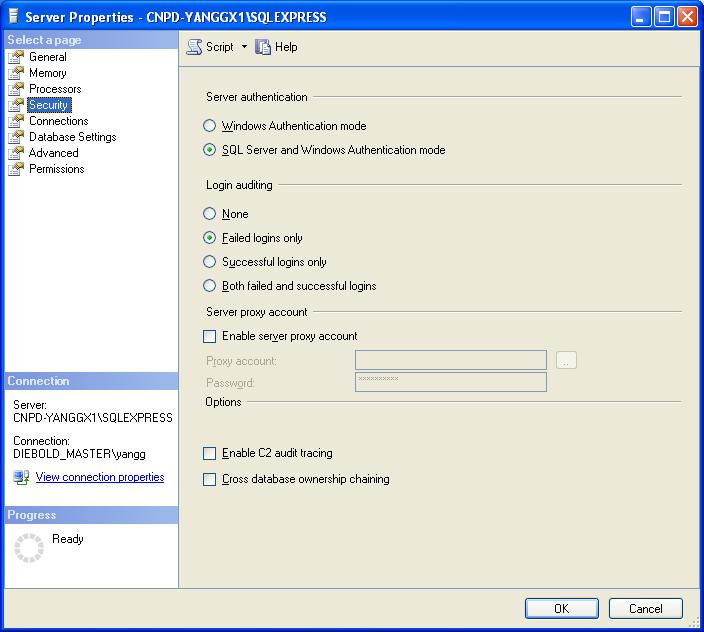704x632 pixels.
Task: Enable C2 audit tracing checkbox
Action: (209, 453)
